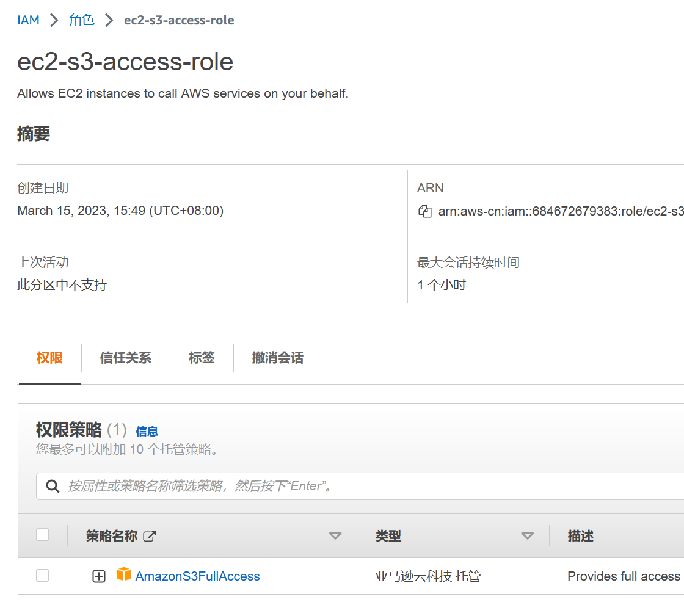
Task: Expand the AmazonS3FullAccess policy row
Action: pos(99,576)
